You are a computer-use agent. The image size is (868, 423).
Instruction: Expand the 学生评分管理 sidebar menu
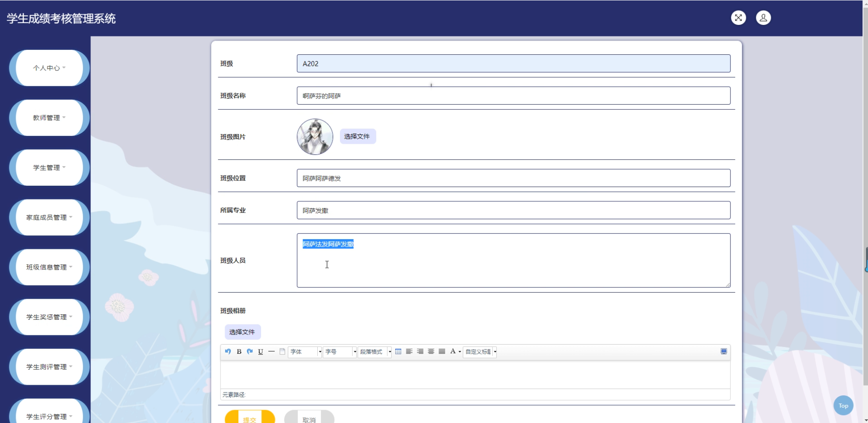[x=49, y=411]
